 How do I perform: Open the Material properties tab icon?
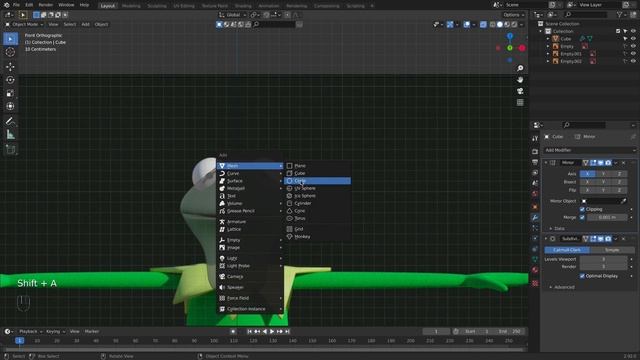point(535,270)
